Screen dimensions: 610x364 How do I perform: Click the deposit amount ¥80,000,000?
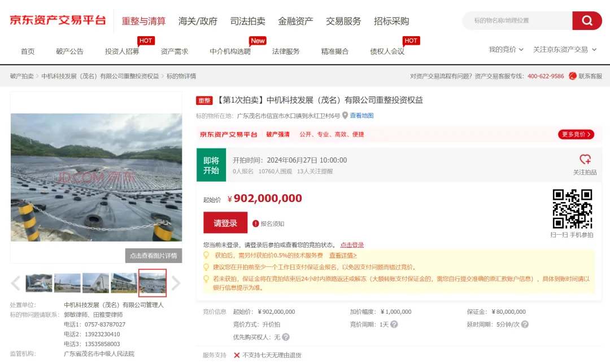[508, 312]
